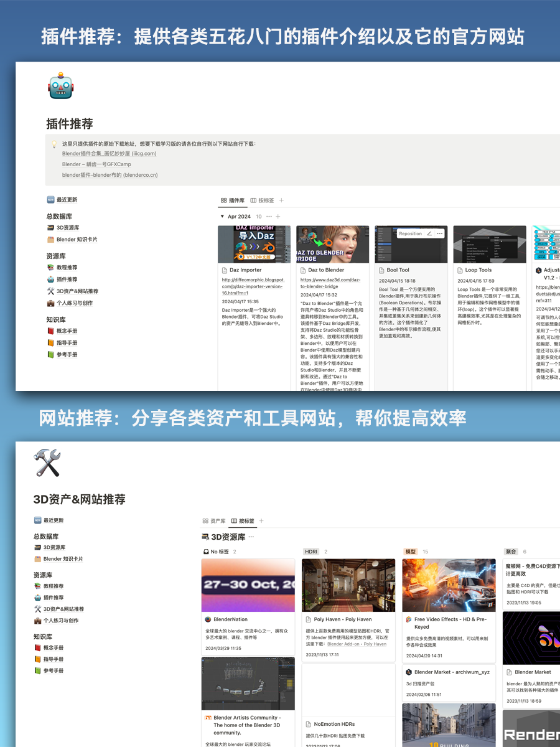This screenshot has height=747, width=560.
Task: Click the hammer-and-wrench page icon above 3D资产&网站推荐
Action: pyautogui.click(x=47, y=464)
